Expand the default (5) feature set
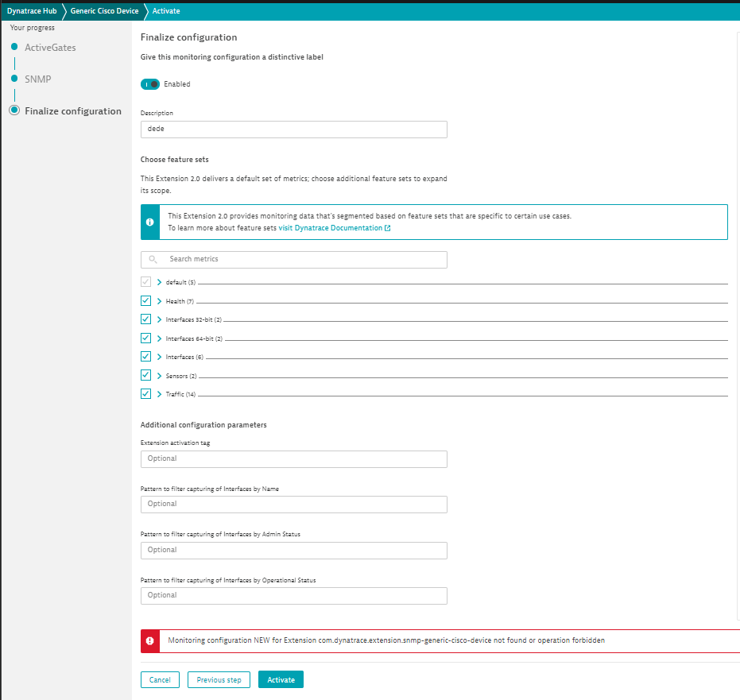 click(x=160, y=282)
